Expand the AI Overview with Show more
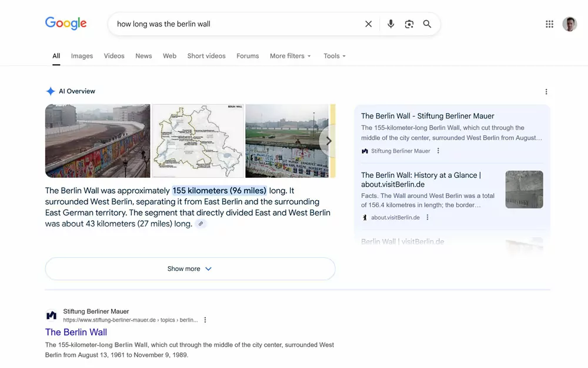 coord(189,268)
